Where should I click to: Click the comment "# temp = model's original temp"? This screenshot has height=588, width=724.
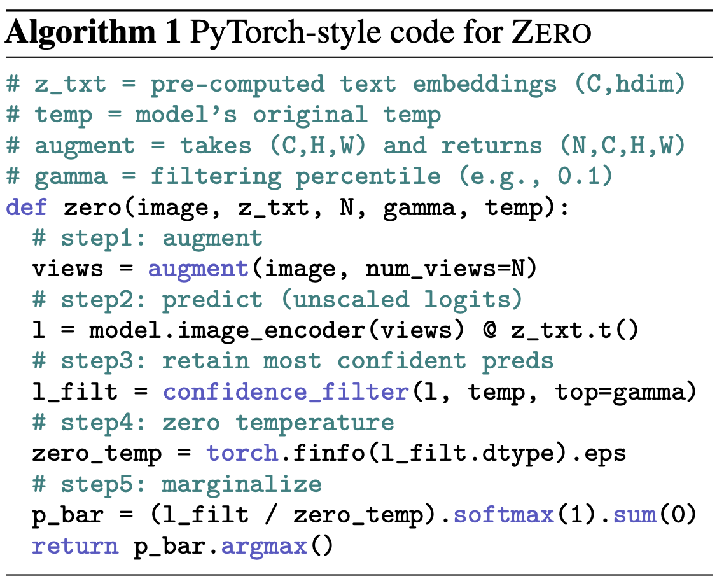223,115
